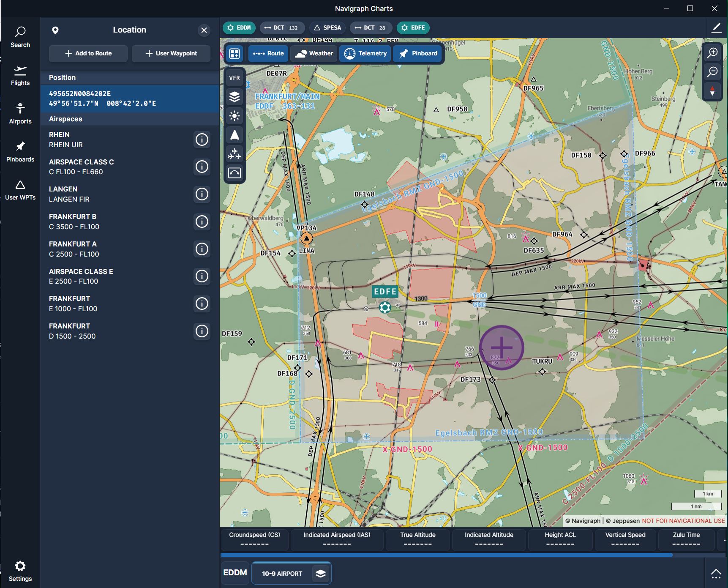Show info for FRANKFURT A airspace
The image size is (728, 588).
tap(202, 249)
